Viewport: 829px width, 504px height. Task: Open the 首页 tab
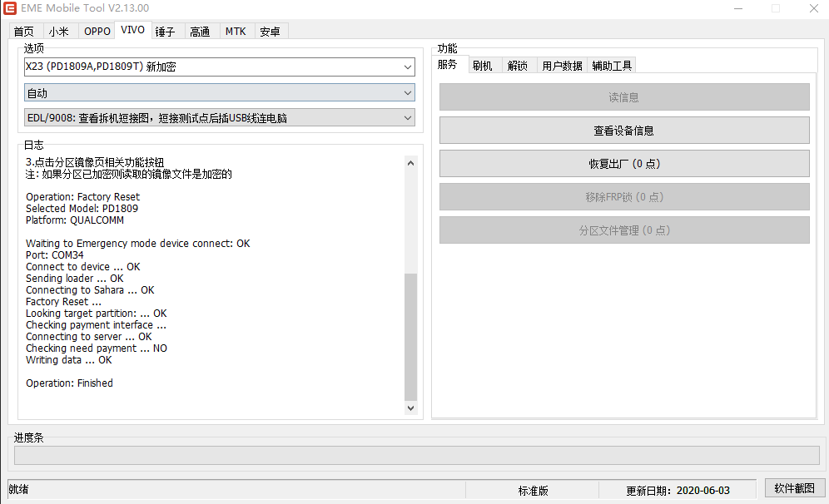[24, 32]
